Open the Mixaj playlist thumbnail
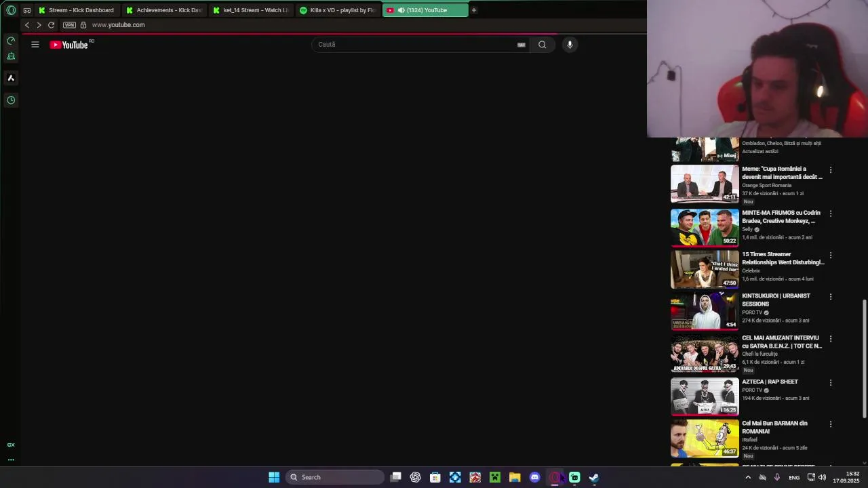The width and height of the screenshot is (868, 488). [x=705, y=149]
